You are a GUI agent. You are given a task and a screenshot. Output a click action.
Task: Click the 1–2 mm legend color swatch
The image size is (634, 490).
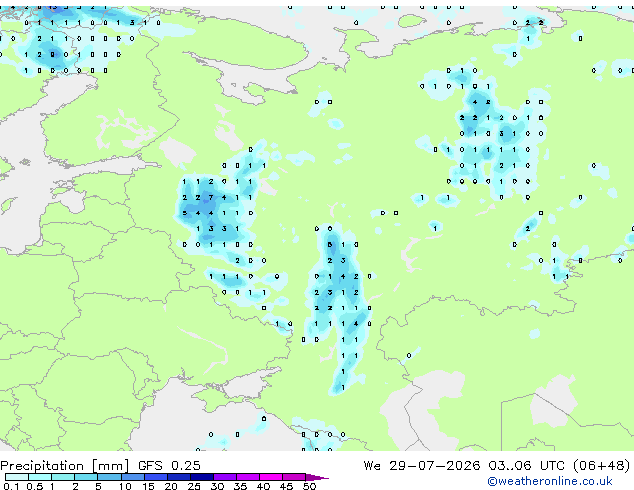63,477
